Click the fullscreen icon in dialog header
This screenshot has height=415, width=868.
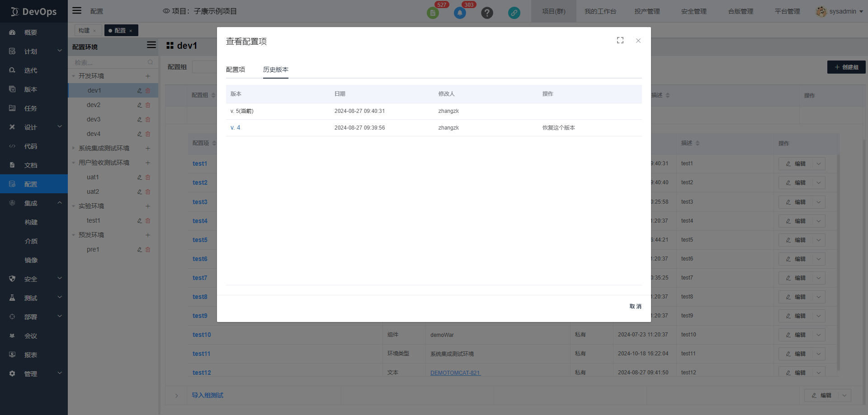[x=620, y=41]
